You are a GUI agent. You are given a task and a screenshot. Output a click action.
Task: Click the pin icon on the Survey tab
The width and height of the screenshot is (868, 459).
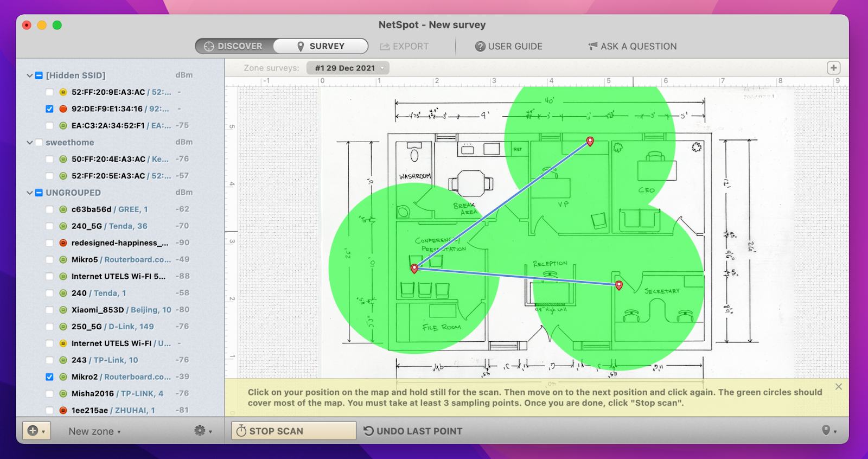(x=301, y=47)
